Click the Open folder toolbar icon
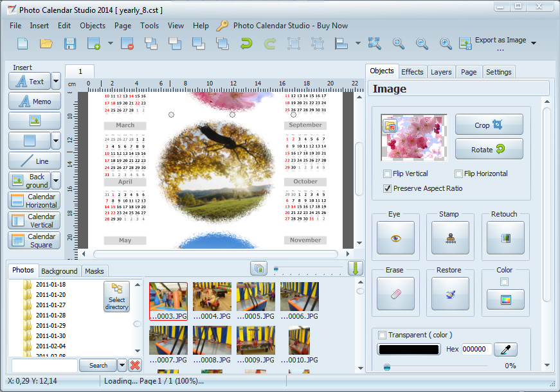 [x=46, y=44]
